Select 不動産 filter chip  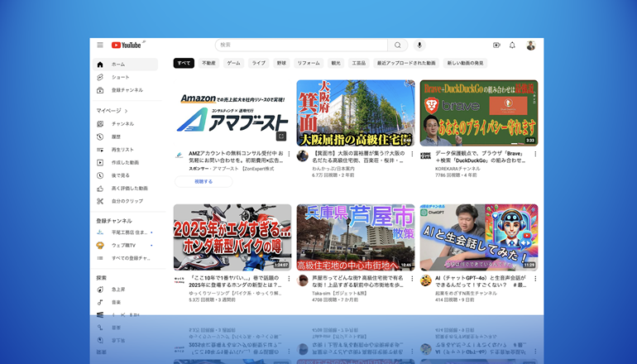tap(208, 63)
